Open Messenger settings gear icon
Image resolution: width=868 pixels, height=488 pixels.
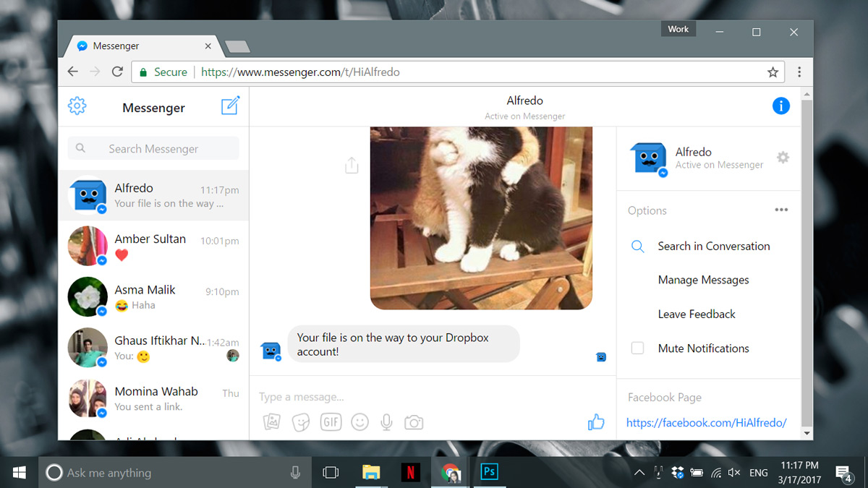(x=77, y=106)
